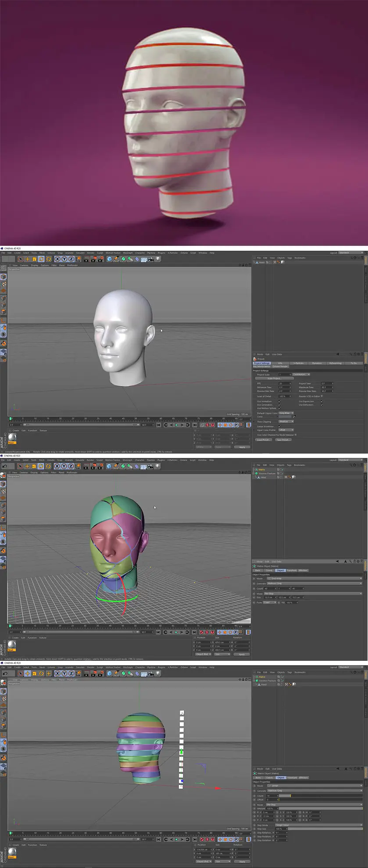
Task: Click the Save Preset... button
Action: 283,439
